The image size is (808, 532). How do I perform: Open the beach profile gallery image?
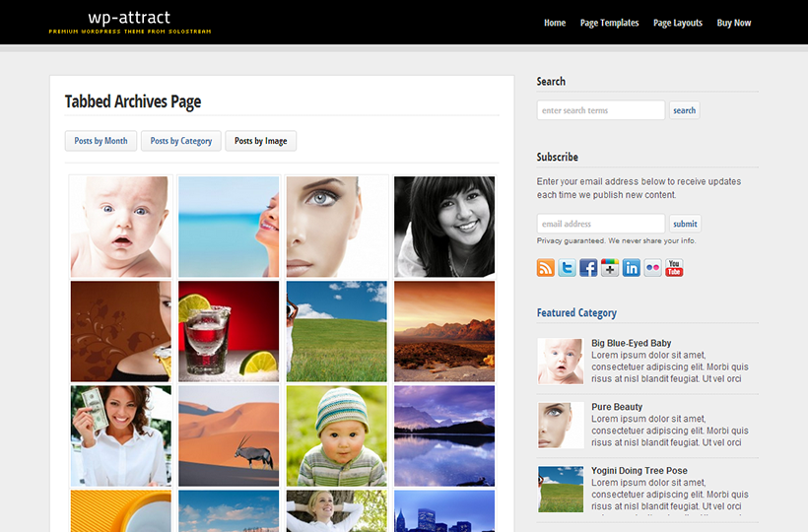coord(229,227)
